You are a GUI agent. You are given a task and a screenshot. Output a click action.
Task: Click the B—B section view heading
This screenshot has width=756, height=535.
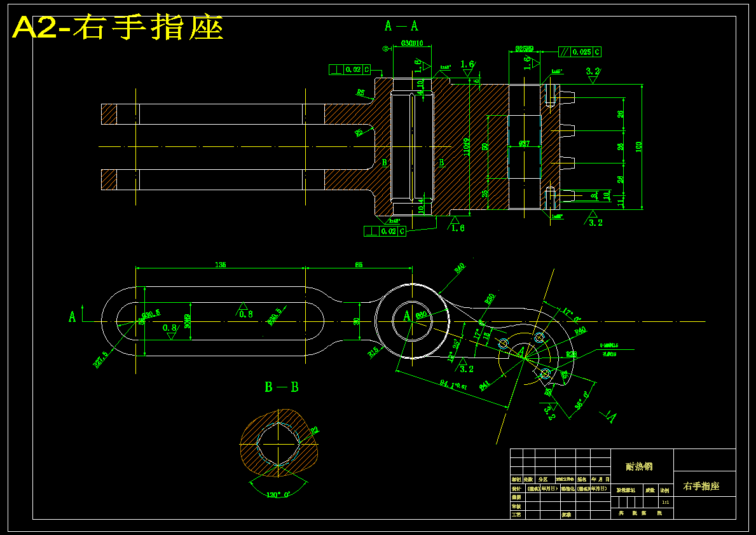pyautogui.click(x=282, y=387)
